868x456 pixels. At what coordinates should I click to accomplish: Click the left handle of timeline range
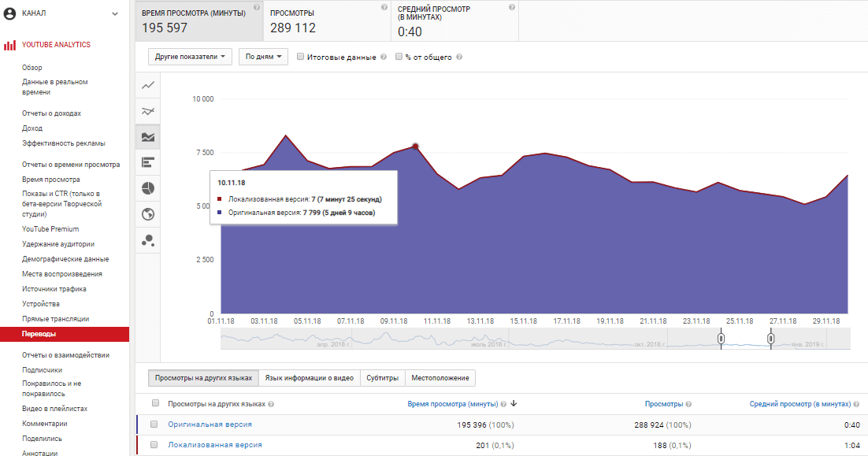(x=721, y=338)
